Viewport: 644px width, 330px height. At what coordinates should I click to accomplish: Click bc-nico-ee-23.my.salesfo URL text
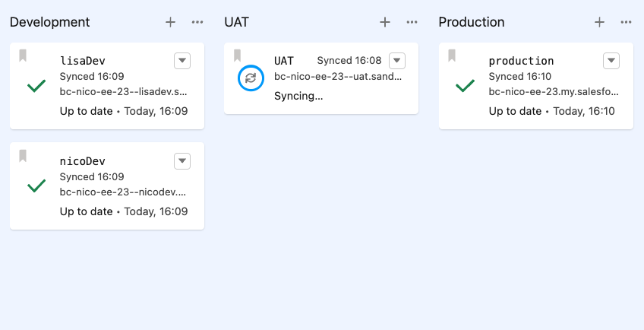pos(554,91)
